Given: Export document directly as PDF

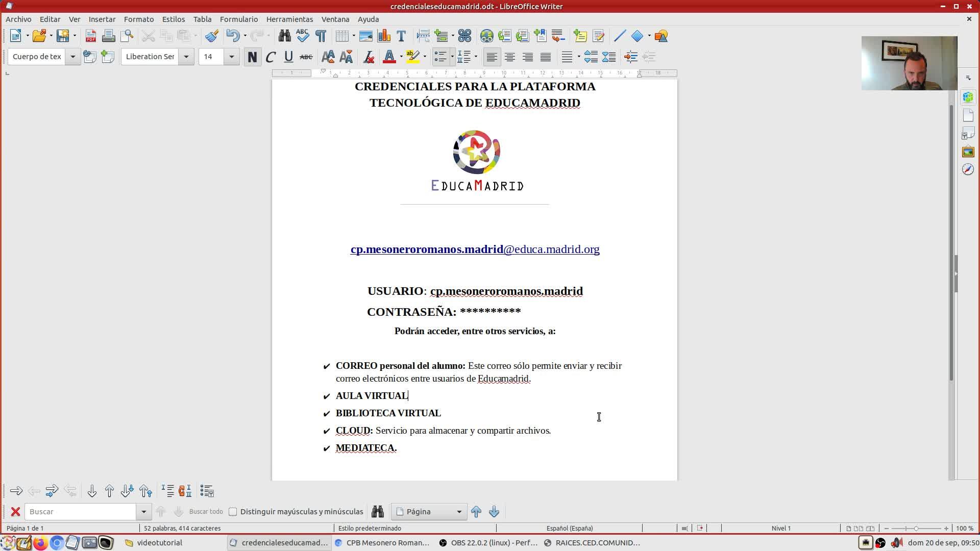Looking at the screenshot, I should point(91,36).
